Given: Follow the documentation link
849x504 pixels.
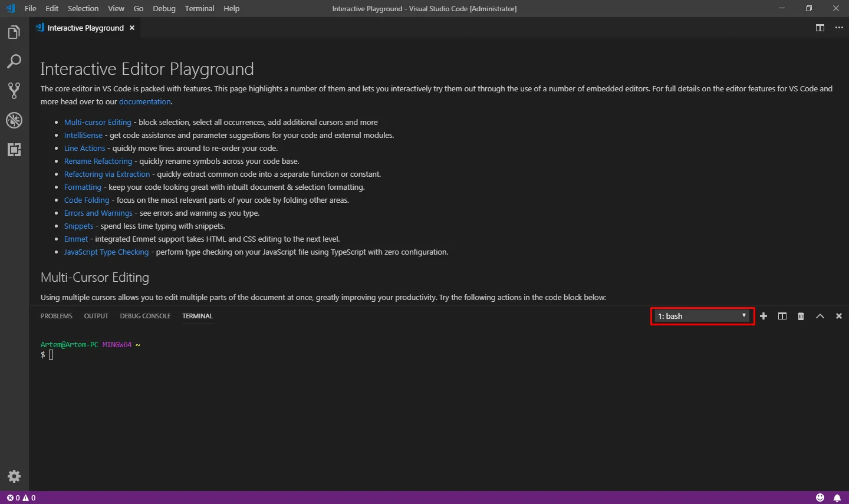Looking at the screenshot, I should coord(145,102).
